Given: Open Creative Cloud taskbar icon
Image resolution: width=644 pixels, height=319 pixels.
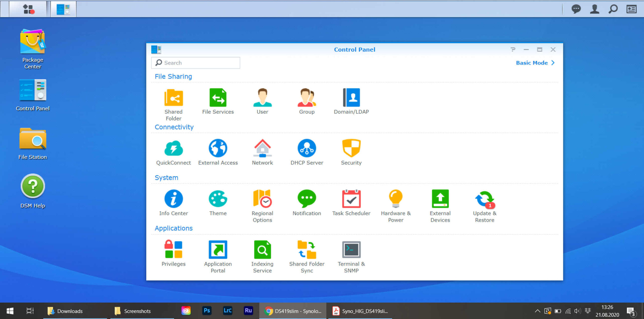Looking at the screenshot, I should click(x=186, y=310).
